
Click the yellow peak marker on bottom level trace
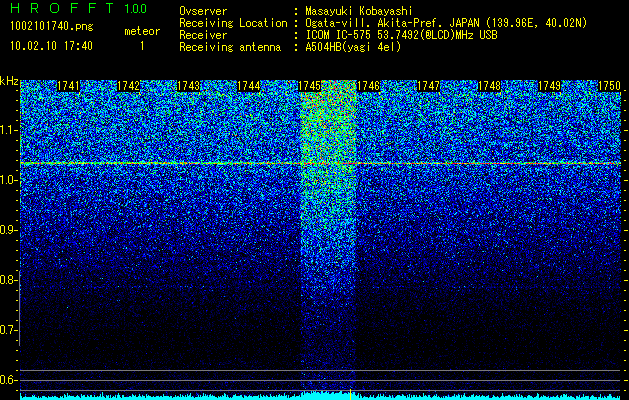351,394
